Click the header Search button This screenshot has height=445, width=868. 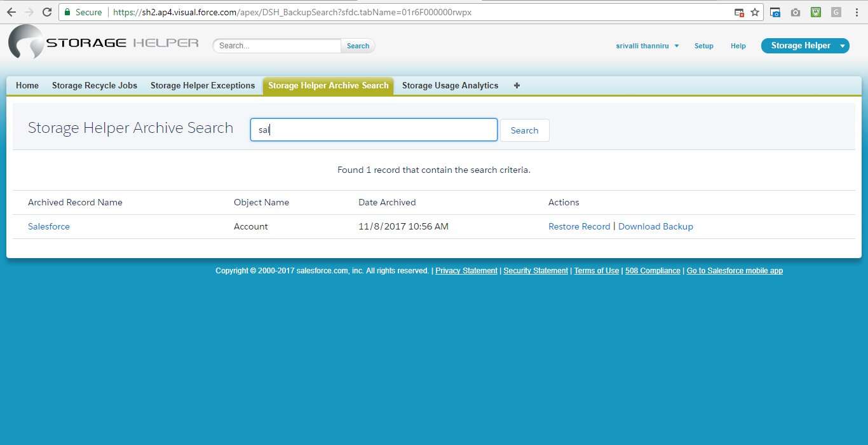pyautogui.click(x=358, y=46)
